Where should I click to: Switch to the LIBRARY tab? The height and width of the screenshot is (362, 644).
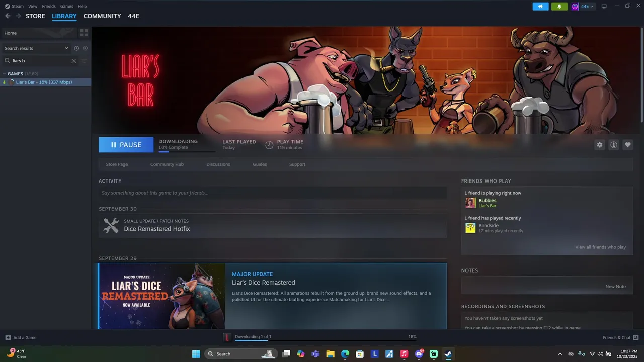[64, 16]
